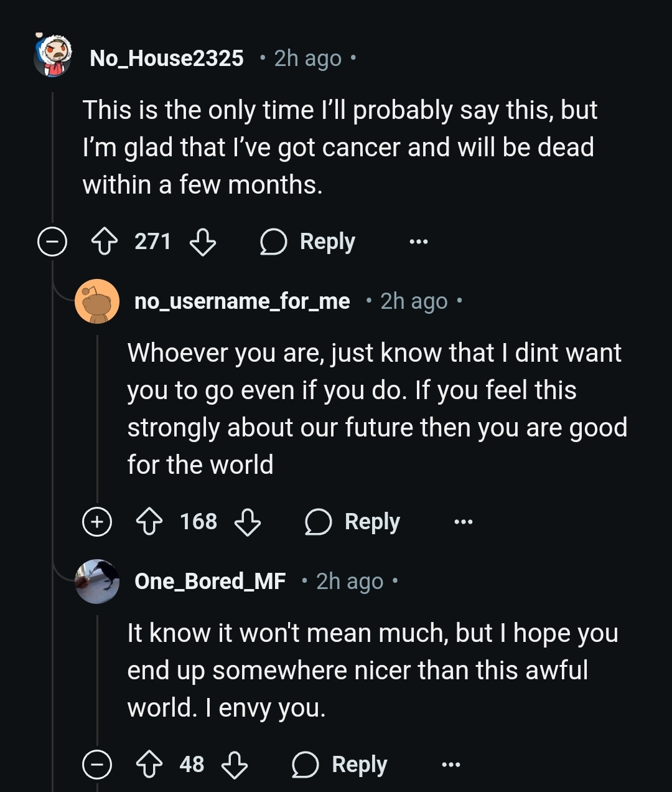Open No_House2325's avatar profile
The width and height of the screenshot is (672, 792).
tap(53, 57)
